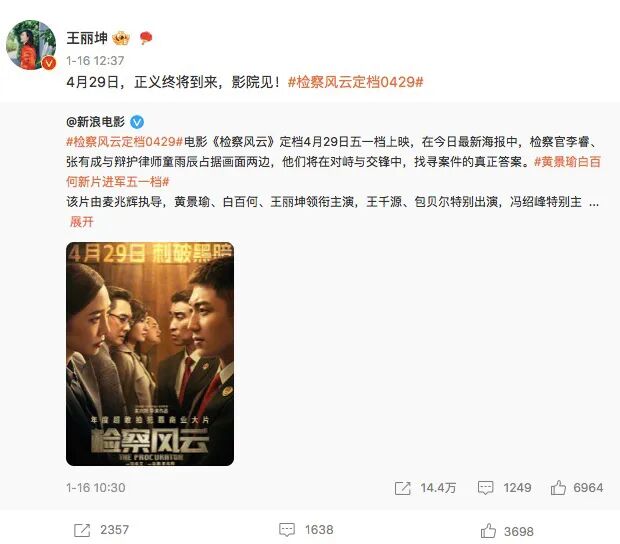This screenshot has height=544, width=620.
Task: Click the main post timestamp 1-16 12:37
Action: click(x=95, y=60)
